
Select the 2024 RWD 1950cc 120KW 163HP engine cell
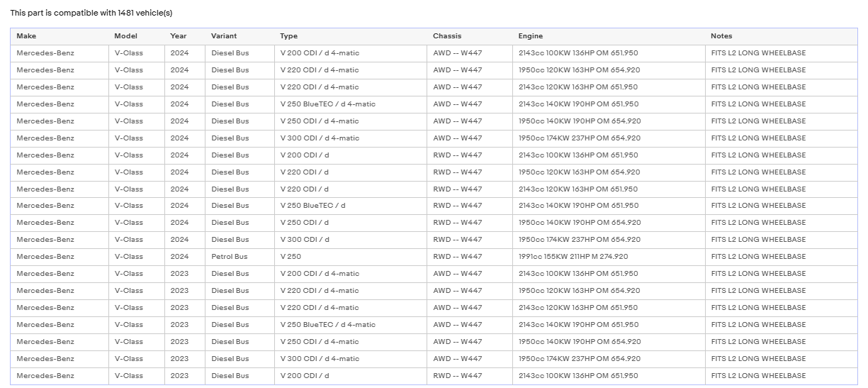[609, 172]
